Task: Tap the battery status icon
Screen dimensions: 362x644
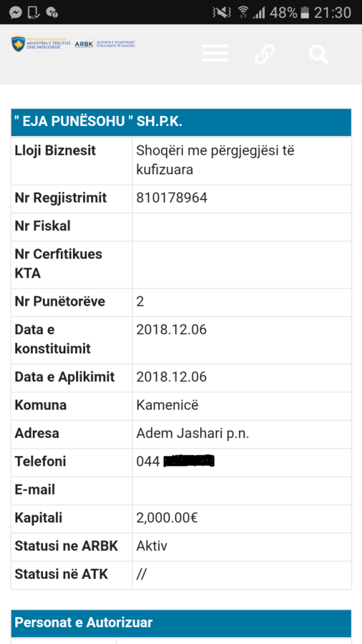Action: 305,13
